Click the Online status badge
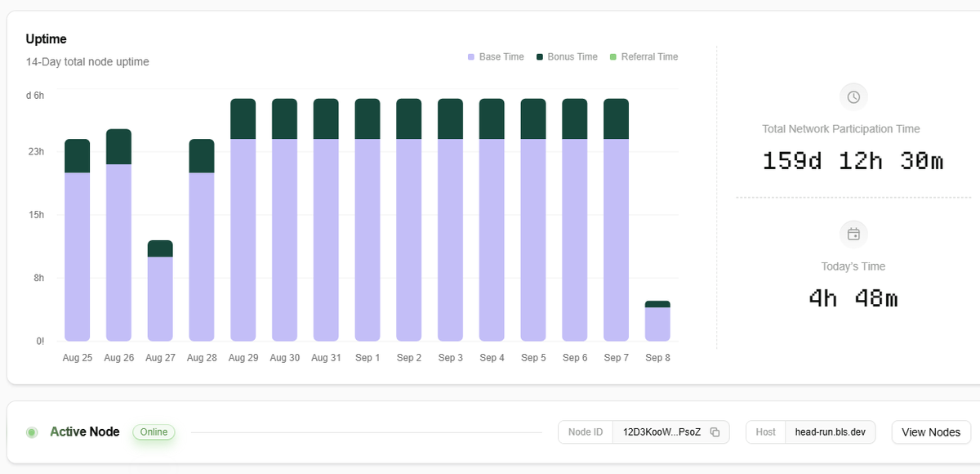Screen dimensions: 980x474 tap(154, 432)
